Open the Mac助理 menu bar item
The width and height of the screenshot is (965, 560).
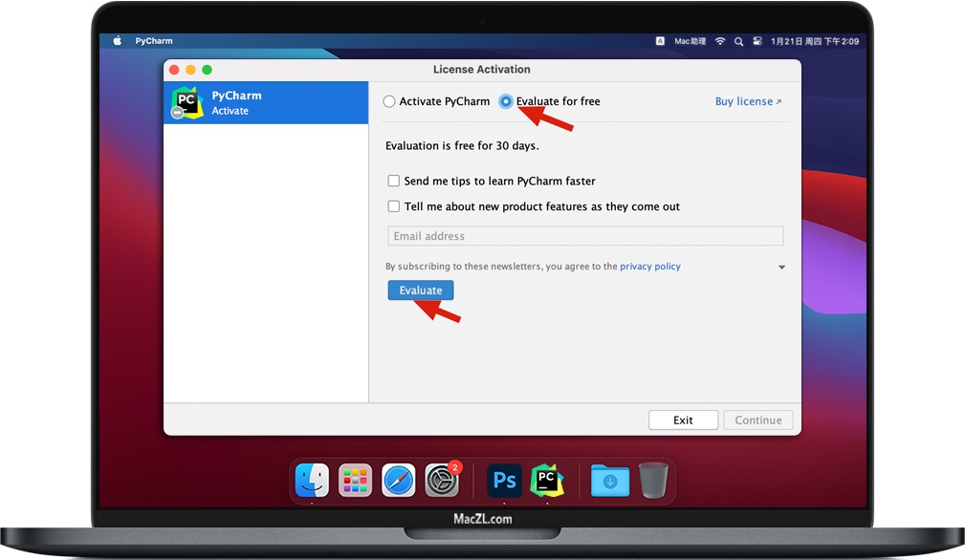(x=690, y=41)
